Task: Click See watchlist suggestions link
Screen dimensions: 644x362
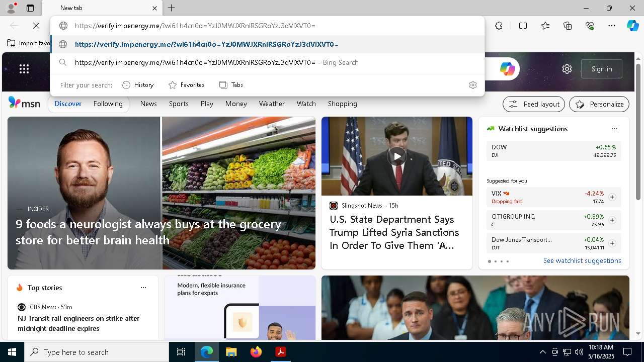Action: [x=582, y=260]
